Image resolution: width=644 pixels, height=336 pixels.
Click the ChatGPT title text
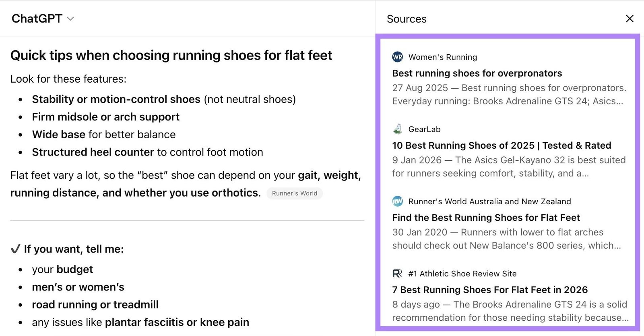tap(37, 19)
